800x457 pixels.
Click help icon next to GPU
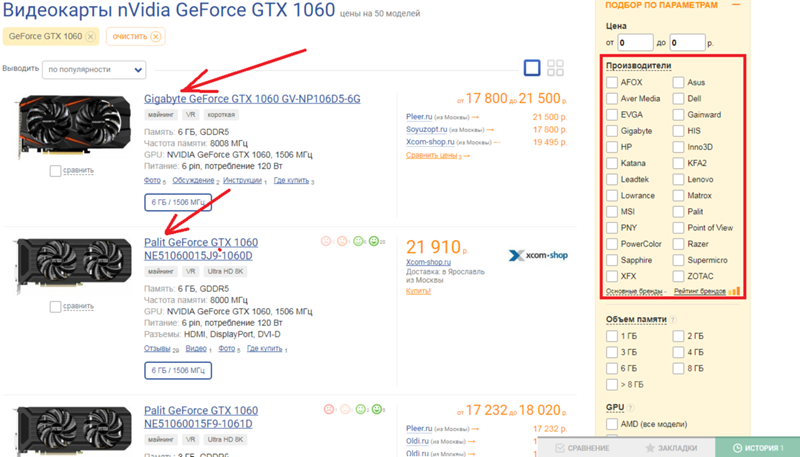[x=630, y=408]
